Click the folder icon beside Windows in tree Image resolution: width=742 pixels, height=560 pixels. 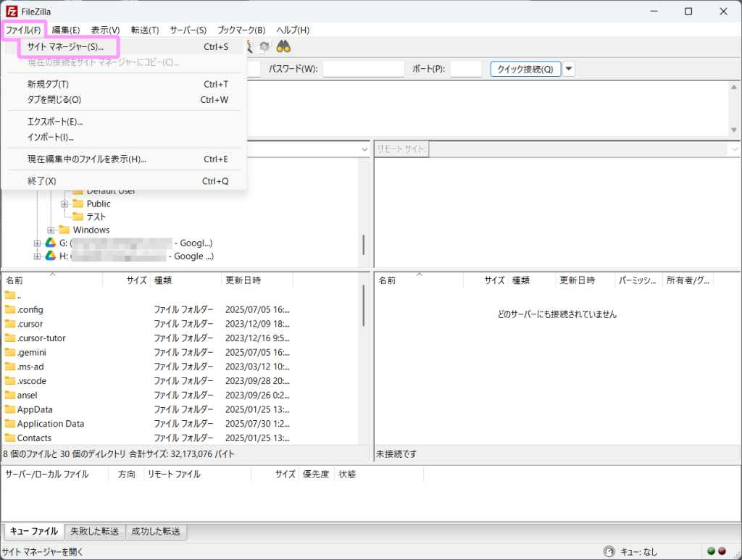click(x=64, y=230)
